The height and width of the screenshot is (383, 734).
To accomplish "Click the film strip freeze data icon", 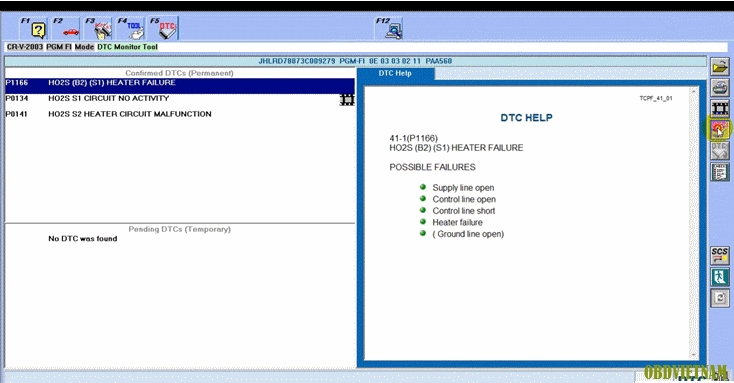I will click(x=720, y=109).
